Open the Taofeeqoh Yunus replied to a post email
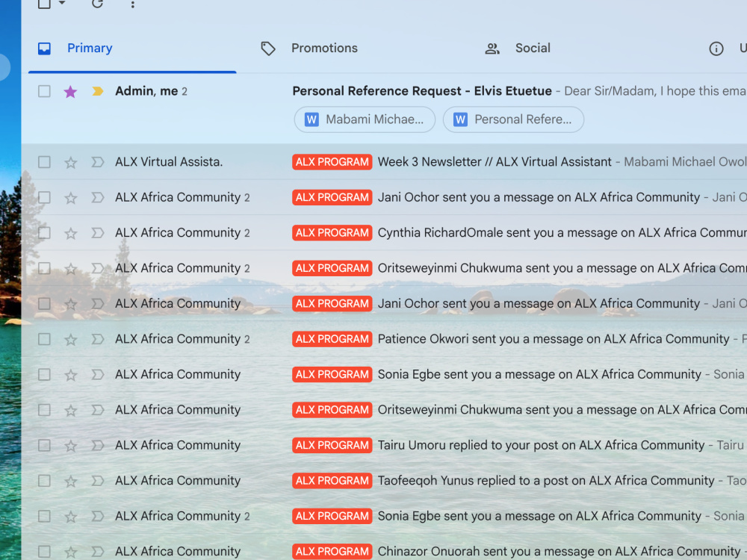The width and height of the screenshot is (747, 560). point(546,481)
